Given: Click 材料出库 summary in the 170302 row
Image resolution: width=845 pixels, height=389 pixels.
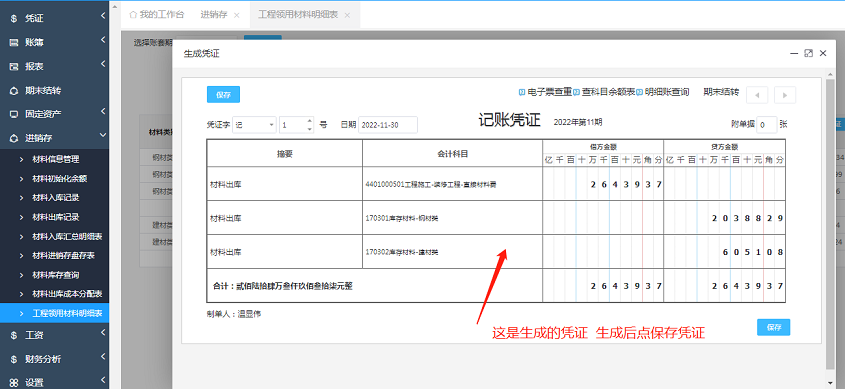Looking at the screenshot, I should pyautogui.click(x=225, y=252).
